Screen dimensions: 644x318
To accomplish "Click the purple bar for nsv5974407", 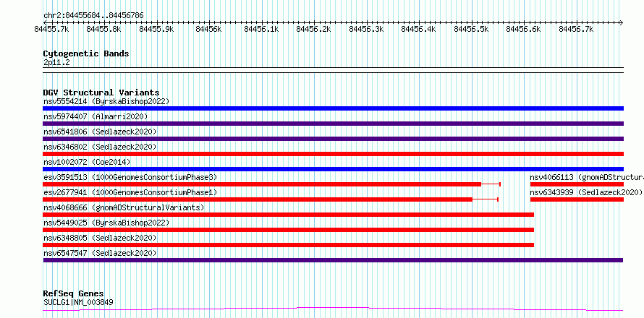I will pos(333,124).
